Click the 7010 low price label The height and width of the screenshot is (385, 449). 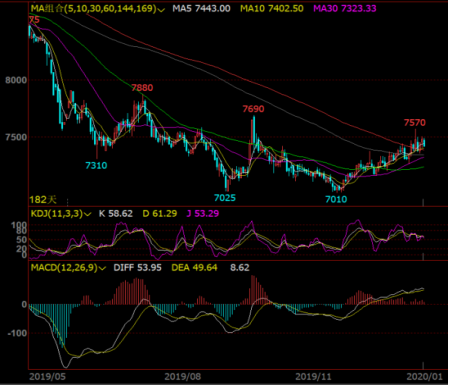[336, 199]
